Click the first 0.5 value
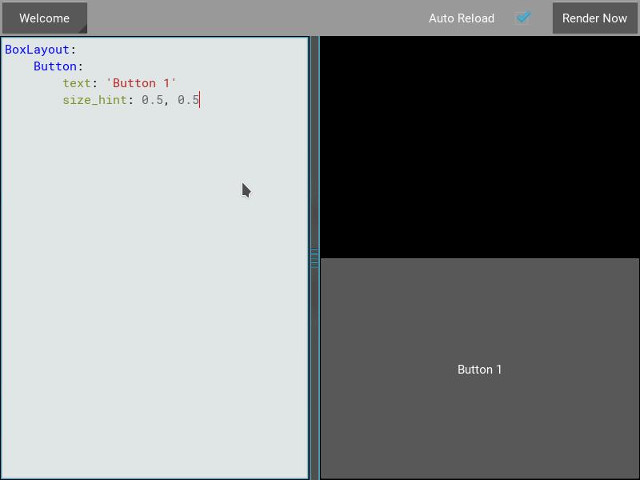The image size is (640, 480). pyautogui.click(x=152, y=100)
